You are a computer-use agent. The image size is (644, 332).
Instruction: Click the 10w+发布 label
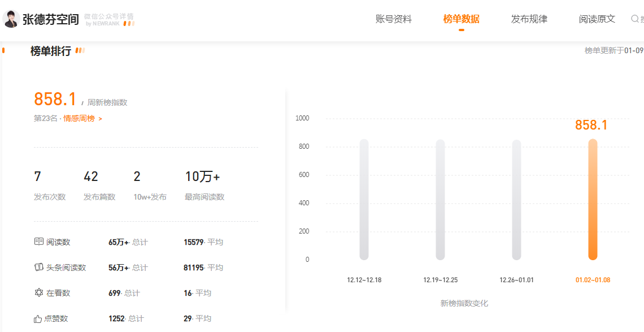click(150, 197)
